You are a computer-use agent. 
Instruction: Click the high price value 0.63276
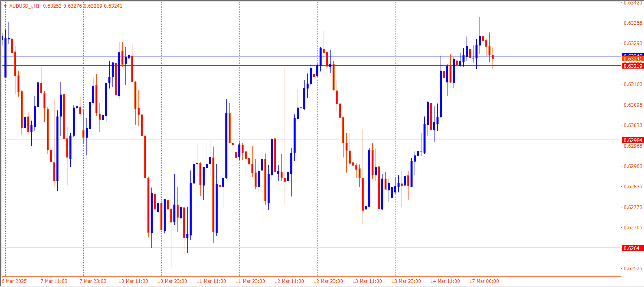(x=72, y=6)
